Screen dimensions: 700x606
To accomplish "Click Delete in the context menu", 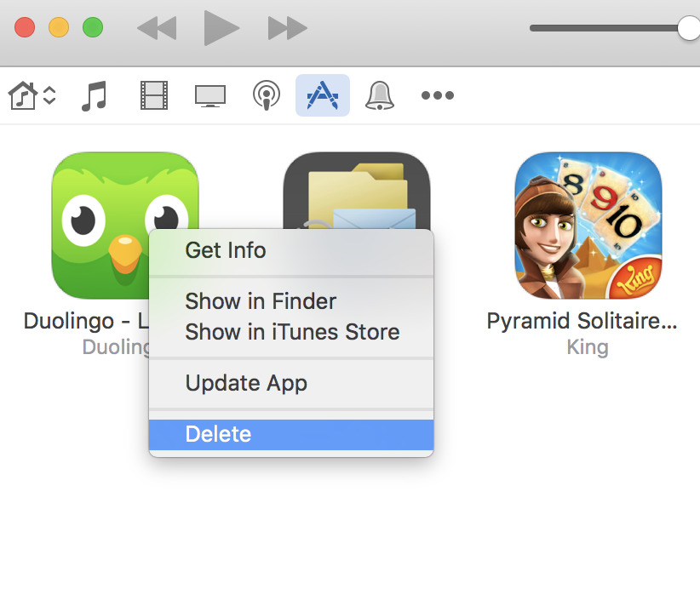I will click(x=291, y=434).
